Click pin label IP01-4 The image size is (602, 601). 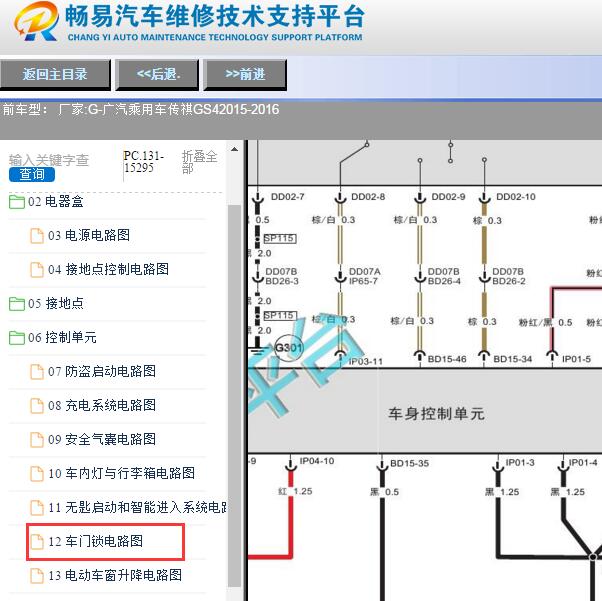point(583,462)
